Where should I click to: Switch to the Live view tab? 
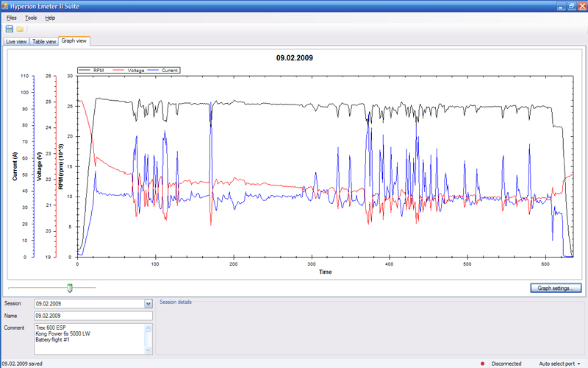click(16, 41)
